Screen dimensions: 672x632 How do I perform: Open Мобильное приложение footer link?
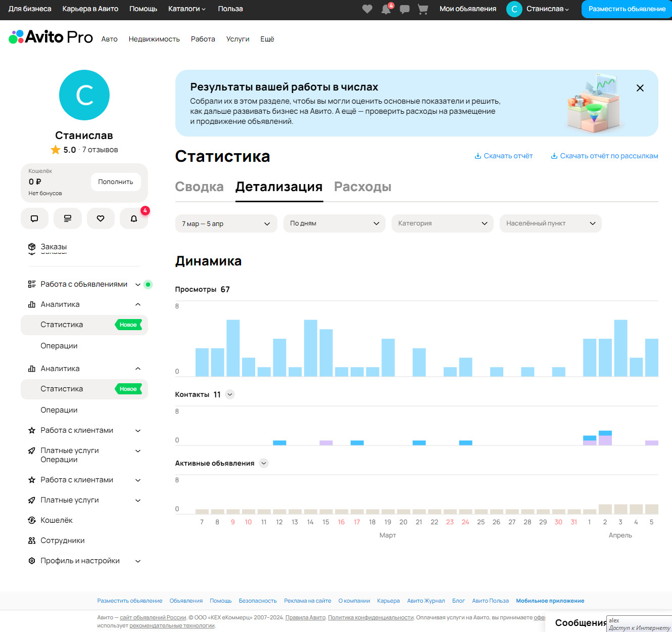click(x=550, y=601)
